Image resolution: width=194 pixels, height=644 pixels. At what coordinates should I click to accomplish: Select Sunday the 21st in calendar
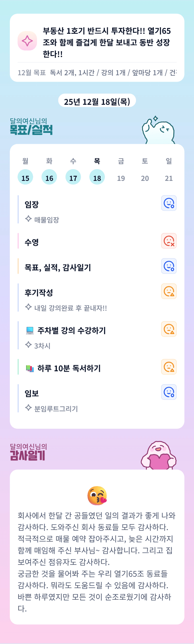(x=169, y=178)
